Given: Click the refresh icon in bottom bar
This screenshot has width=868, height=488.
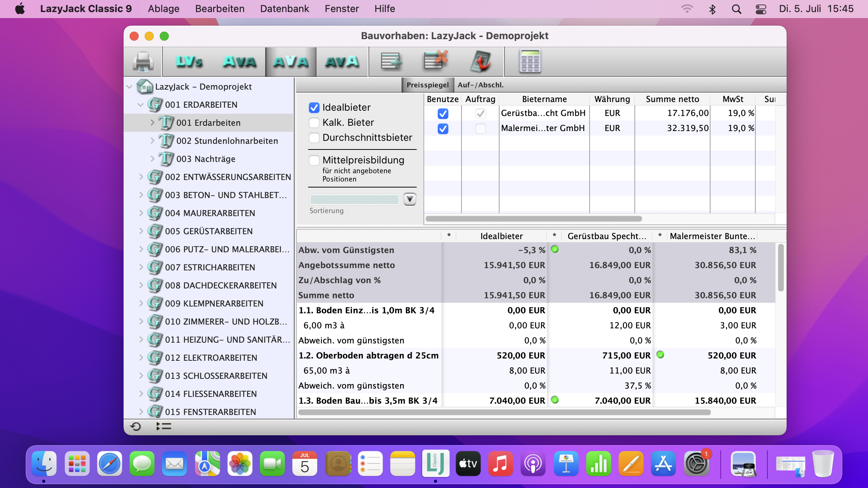Looking at the screenshot, I should pyautogui.click(x=136, y=426).
